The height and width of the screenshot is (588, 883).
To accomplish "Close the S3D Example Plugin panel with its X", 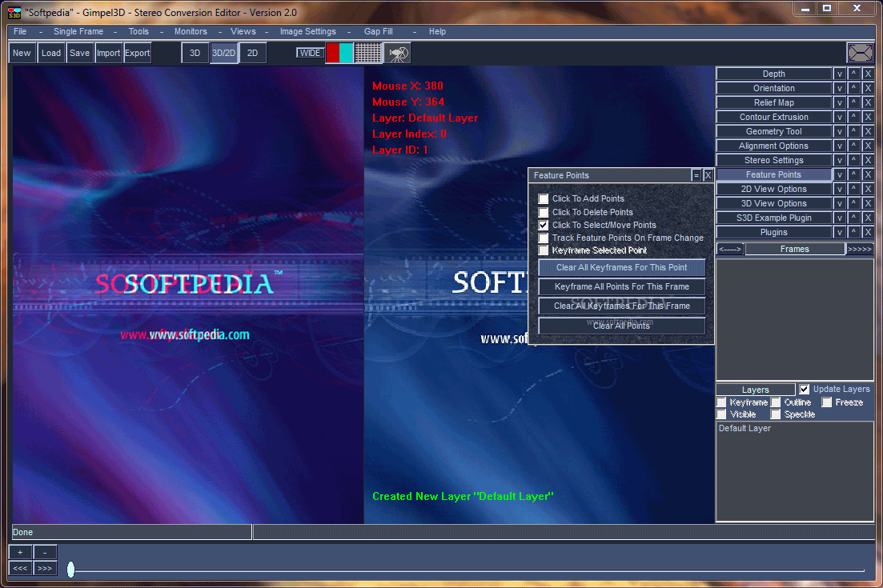I will [868, 218].
